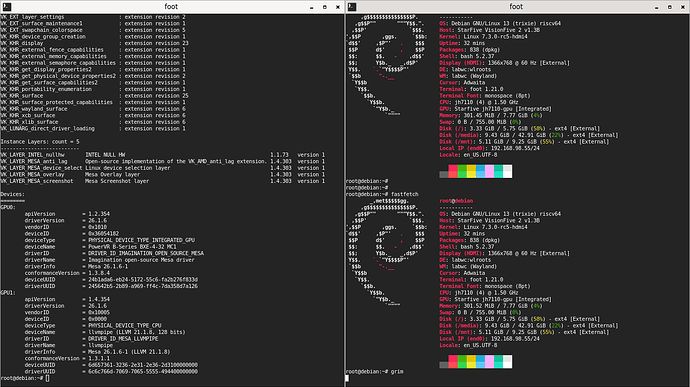
Task: Click 'DRIVER_ID_IMAGINATION_OPEN_SOURCE_MESA' driver ID value
Action: point(146,254)
